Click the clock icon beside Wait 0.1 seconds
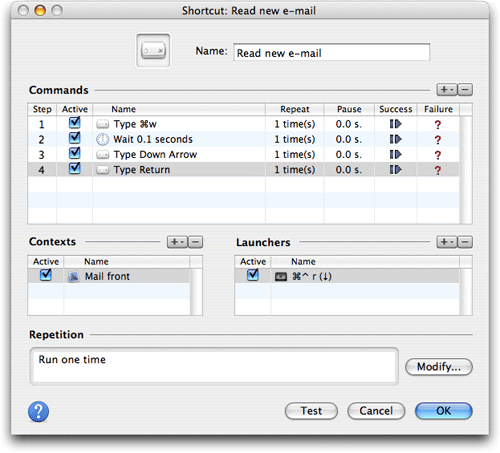 102,139
